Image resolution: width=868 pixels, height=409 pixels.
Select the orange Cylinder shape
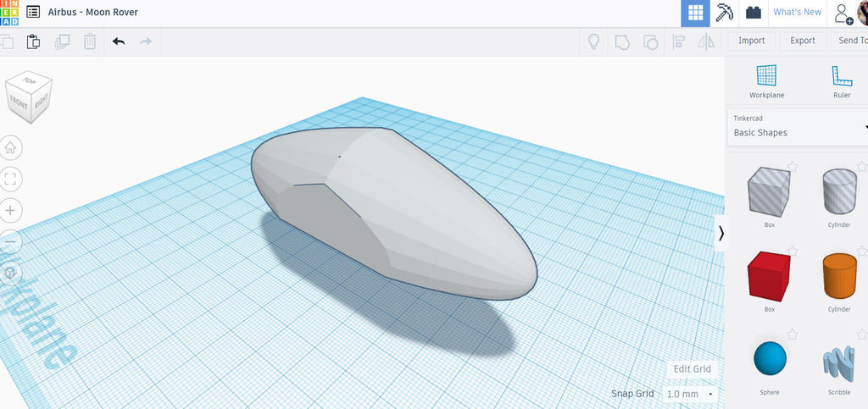pyautogui.click(x=839, y=276)
